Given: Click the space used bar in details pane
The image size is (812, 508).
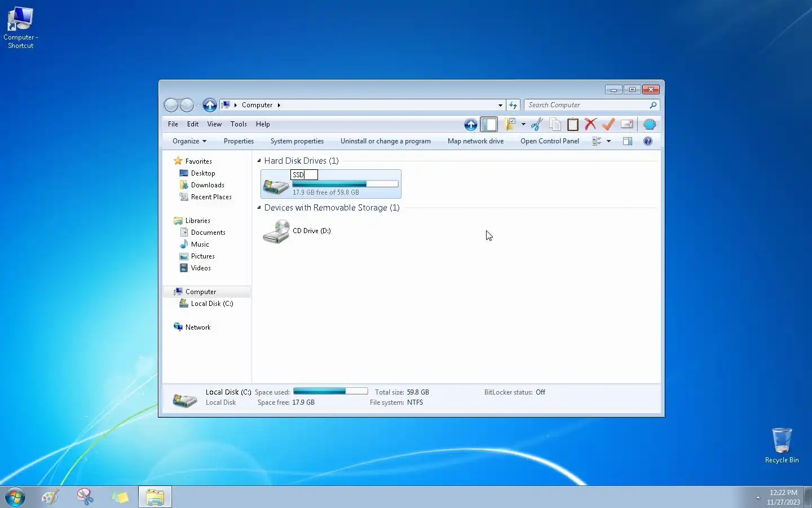Looking at the screenshot, I should tap(330, 391).
